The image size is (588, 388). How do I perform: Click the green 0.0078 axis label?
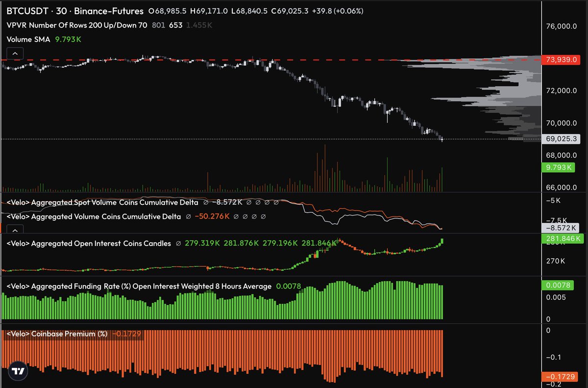557,285
